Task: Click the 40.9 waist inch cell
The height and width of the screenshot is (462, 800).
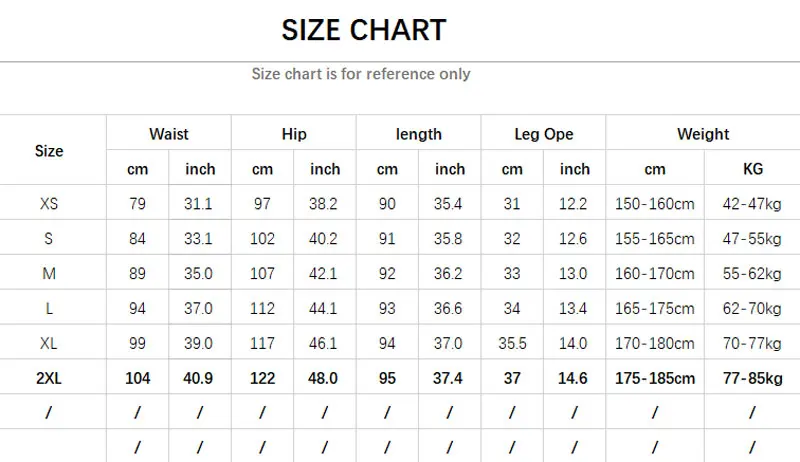Action: [200, 379]
